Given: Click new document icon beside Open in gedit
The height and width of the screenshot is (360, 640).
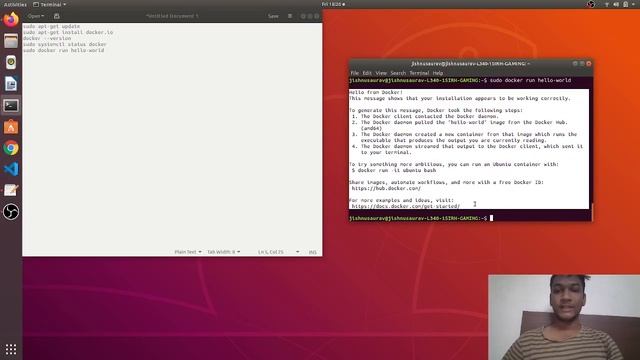Looking at the screenshot, I should (57, 16).
